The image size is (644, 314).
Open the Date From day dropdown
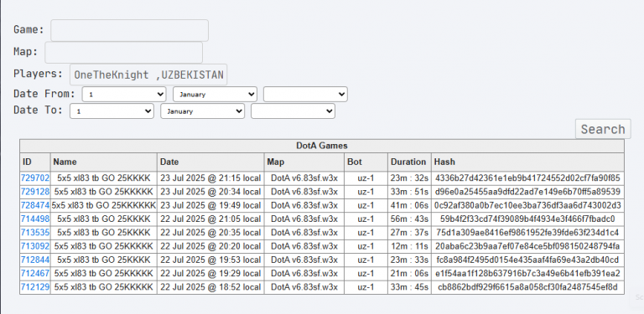[124, 94]
